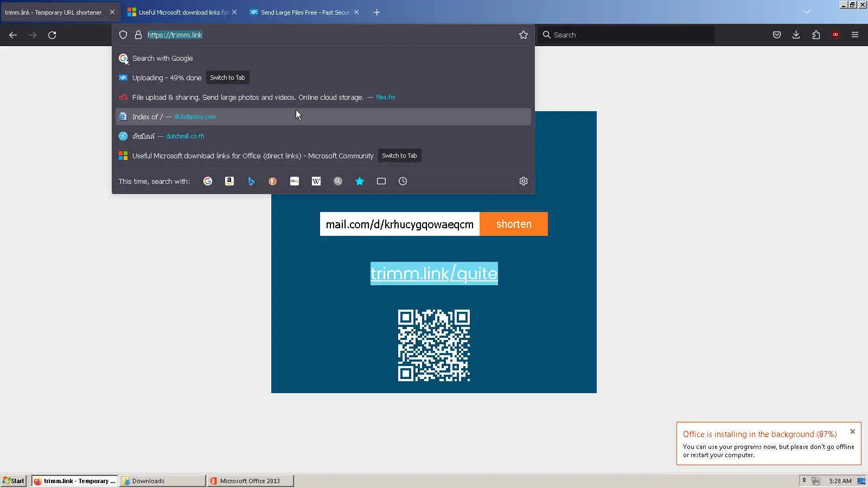This screenshot has height=488, width=868.
Task: Switch to Useful Microsoft download links tab
Action: tap(183, 12)
